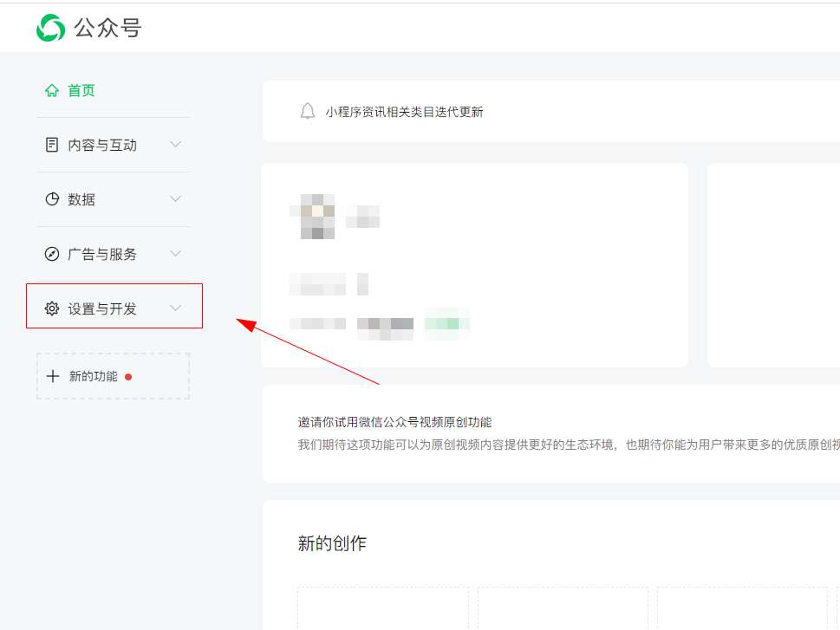Open the 小程序资讯相关类目迭代更新 notice

pos(405,112)
